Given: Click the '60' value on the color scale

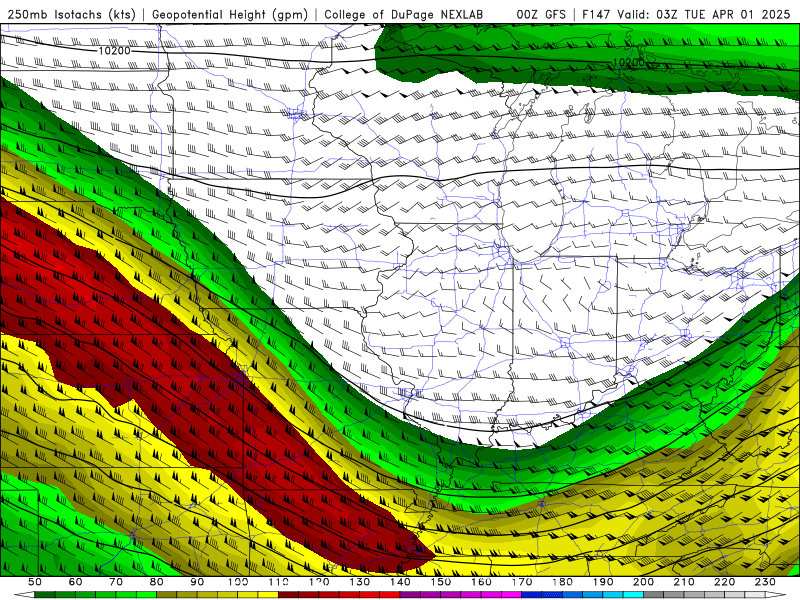Looking at the screenshot, I should (75, 582).
